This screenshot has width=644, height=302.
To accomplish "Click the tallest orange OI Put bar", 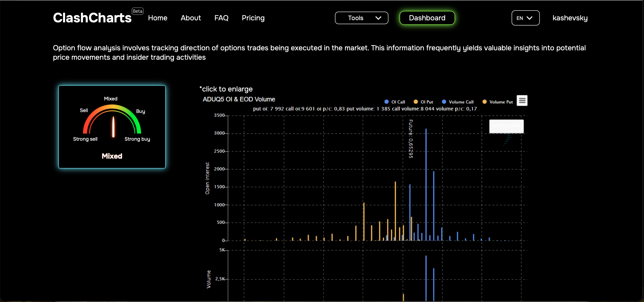I will tap(395, 211).
